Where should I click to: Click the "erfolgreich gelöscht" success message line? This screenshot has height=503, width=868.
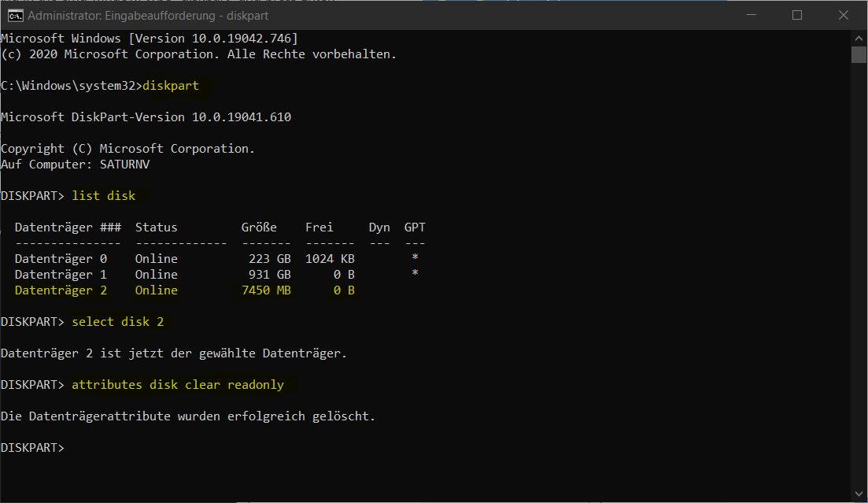pos(187,416)
